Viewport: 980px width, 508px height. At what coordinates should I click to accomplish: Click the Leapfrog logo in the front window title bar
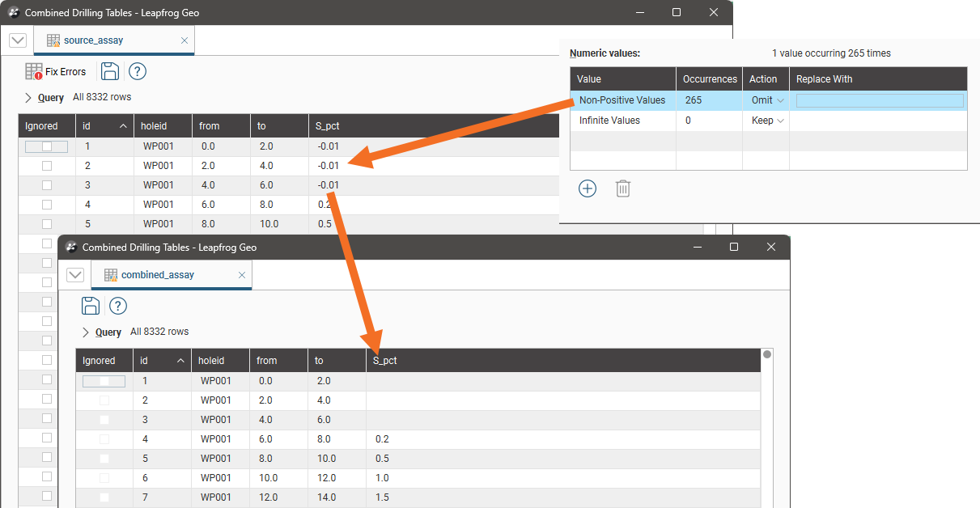pyautogui.click(x=70, y=247)
